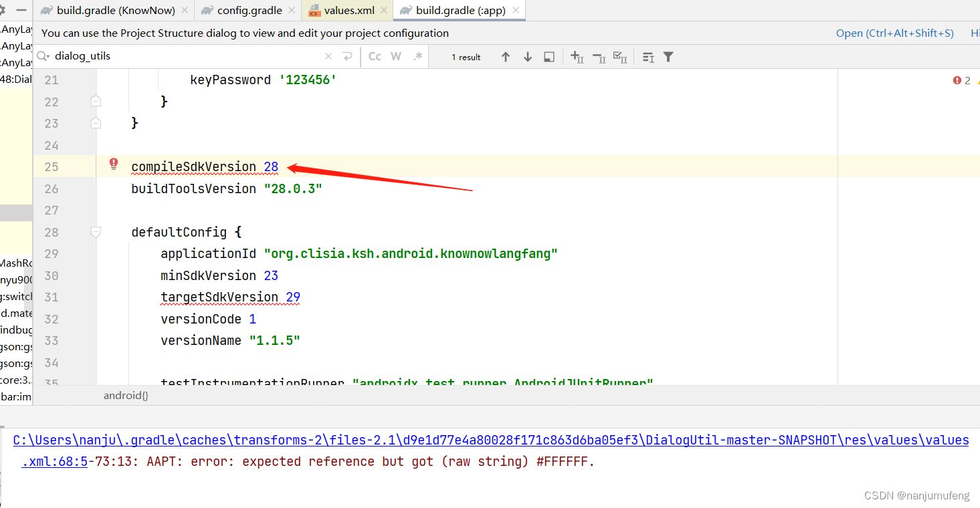This screenshot has width=980, height=508.
Task: Toggle Match Case (Cc) search option
Action: (x=375, y=56)
